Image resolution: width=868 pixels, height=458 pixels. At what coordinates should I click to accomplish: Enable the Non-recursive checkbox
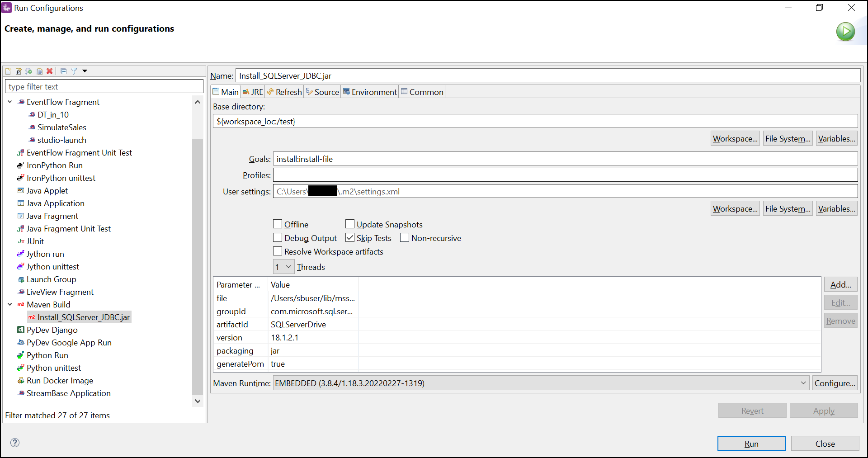point(405,238)
